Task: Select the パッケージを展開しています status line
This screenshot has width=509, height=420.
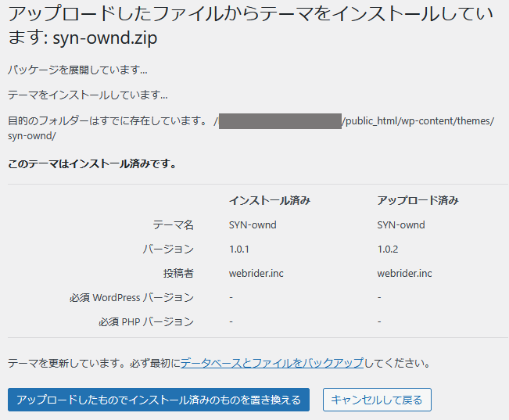Action: 77,70
